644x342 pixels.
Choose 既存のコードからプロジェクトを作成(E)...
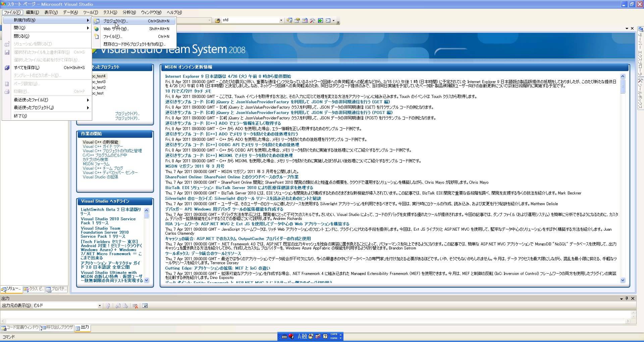[135, 44]
